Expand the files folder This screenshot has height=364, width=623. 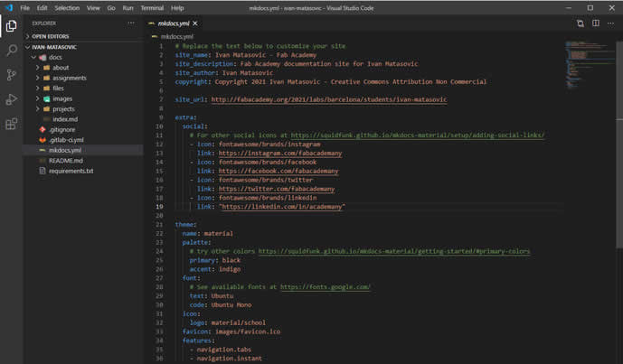coord(38,89)
